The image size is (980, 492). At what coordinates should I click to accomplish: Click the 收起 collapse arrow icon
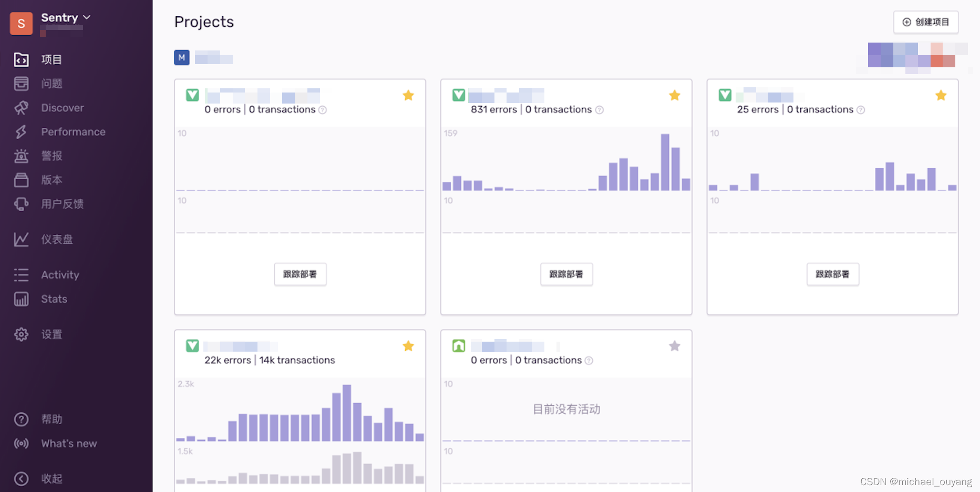21,479
